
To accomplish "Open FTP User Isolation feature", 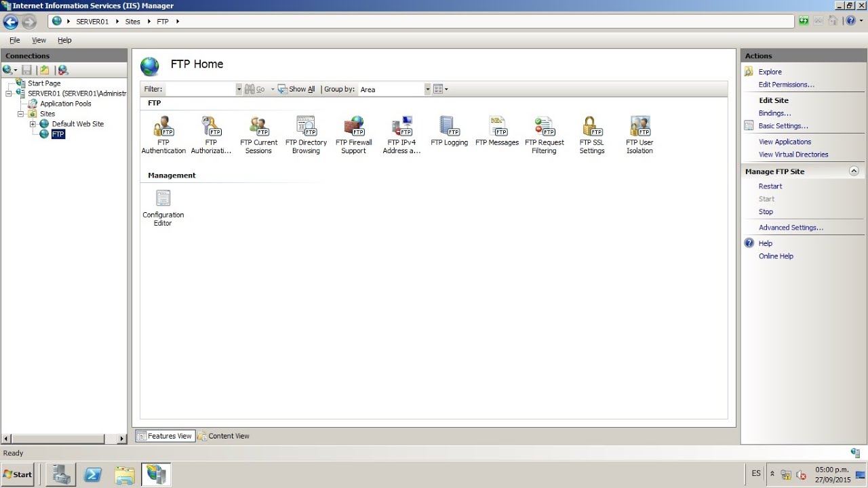I will pos(639,135).
